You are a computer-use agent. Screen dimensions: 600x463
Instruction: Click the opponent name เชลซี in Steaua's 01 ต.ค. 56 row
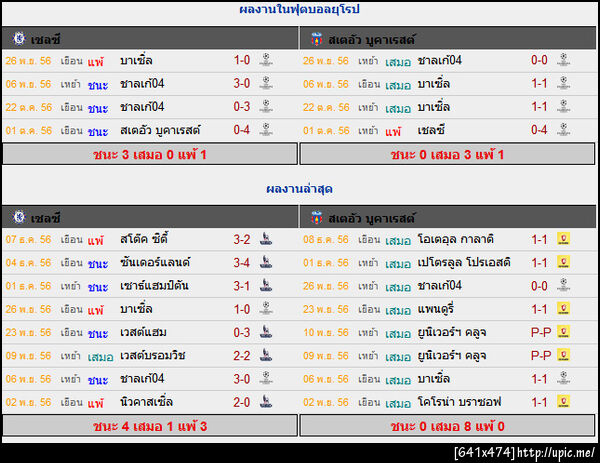[x=431, y=130]
